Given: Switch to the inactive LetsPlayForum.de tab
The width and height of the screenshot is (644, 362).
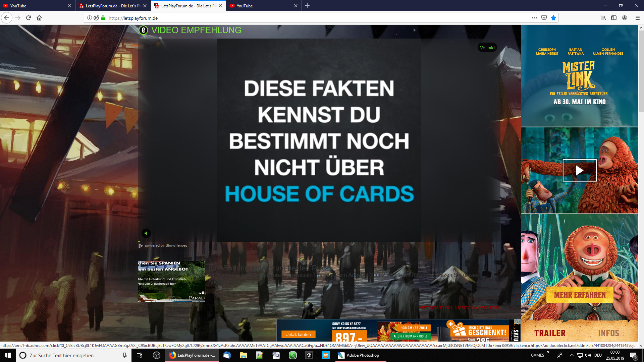Looking at the screenshot, I should [x=113, y=6].
